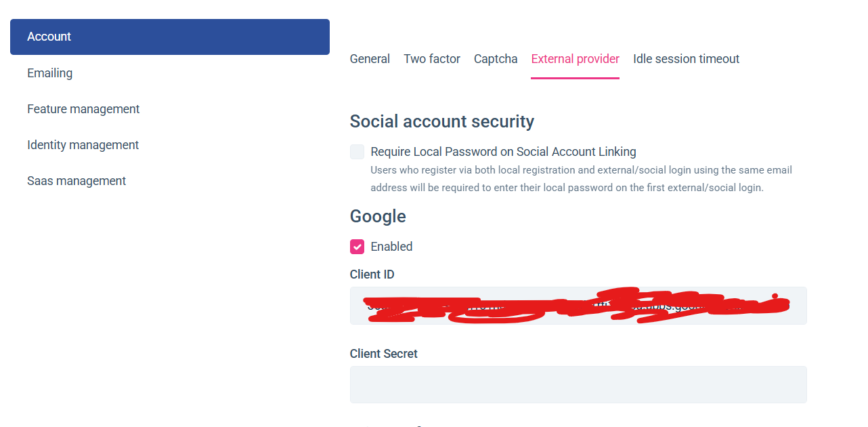Click the Google Client ID input field
Screen dimensions: 868x427
[x=578, y=306]
